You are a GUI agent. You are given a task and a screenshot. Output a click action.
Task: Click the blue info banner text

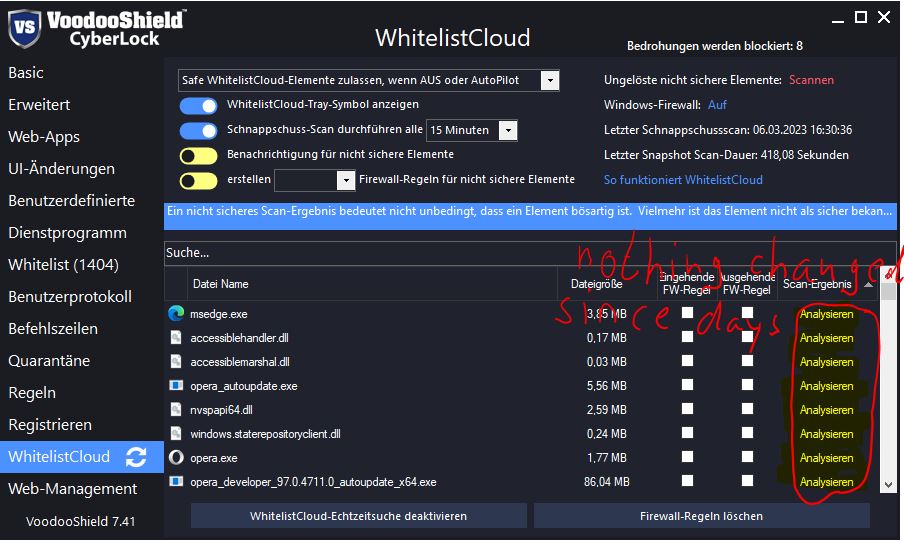pyautogui.click(x=530, y=212)
